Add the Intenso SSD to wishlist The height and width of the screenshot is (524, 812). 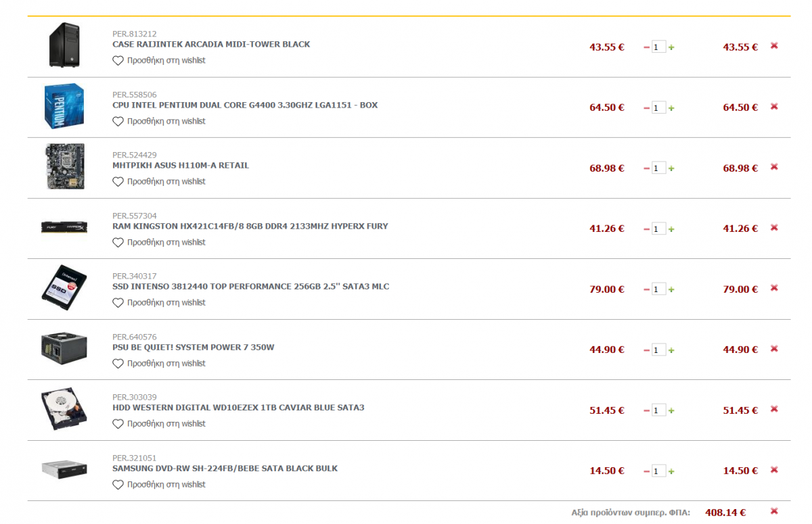[x=159, y=302]
